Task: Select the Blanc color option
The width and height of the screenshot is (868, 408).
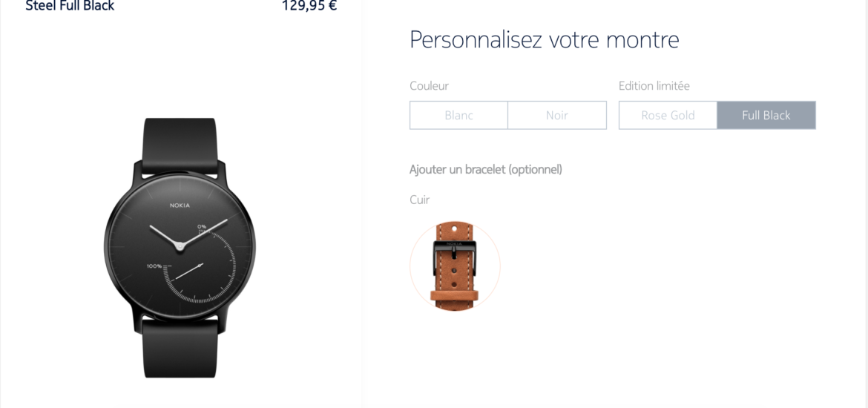Action: point(459,115)
